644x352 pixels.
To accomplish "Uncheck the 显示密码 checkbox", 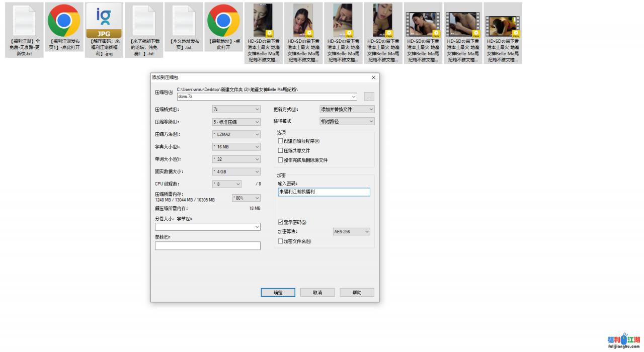I will point(280,222).
